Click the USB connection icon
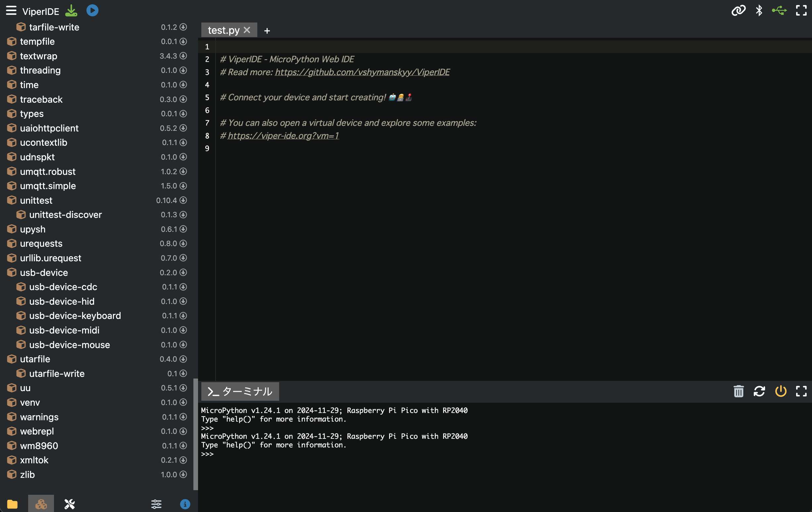Image resolution: width=812 pixels, height=512 pixels. 779,11
